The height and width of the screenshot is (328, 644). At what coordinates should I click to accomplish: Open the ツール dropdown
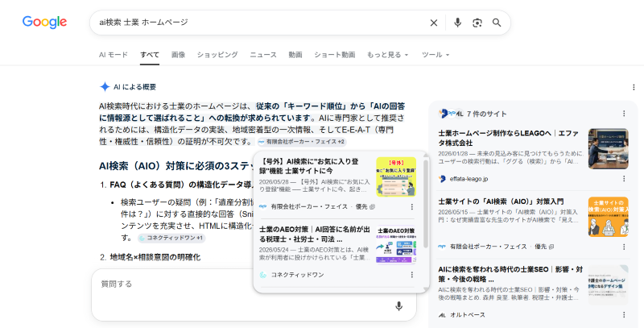(436, 55)
